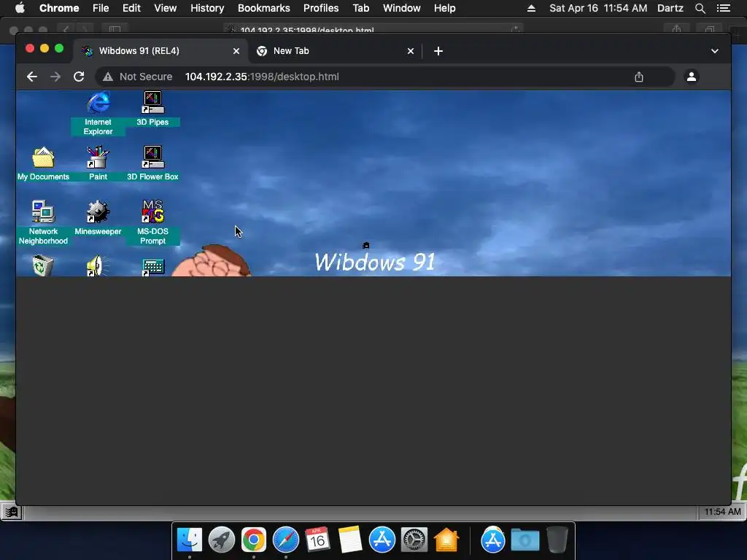
Task: Open App Store from the Dock
Action: (382, 540)
